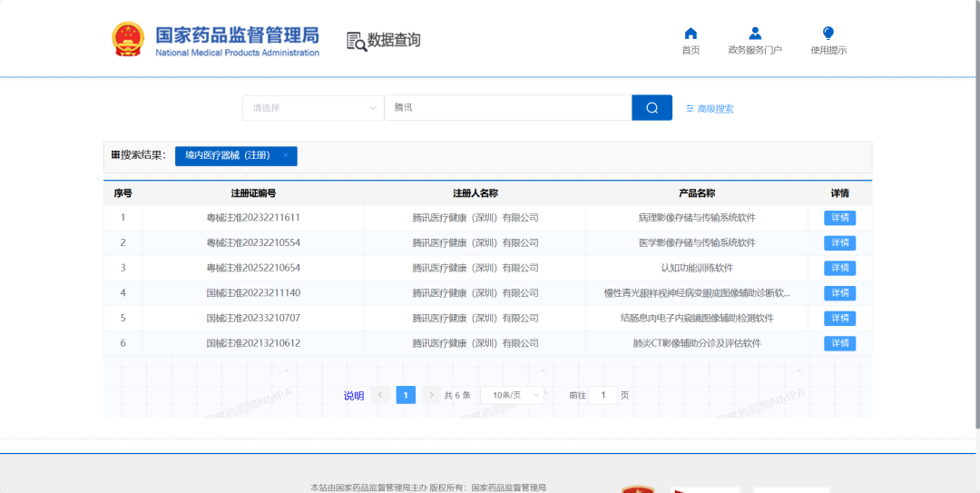The height and width of the screenshot is (493, 980).
Task: Open the 政务服务门户 navigation link
Action: (755, 51)
